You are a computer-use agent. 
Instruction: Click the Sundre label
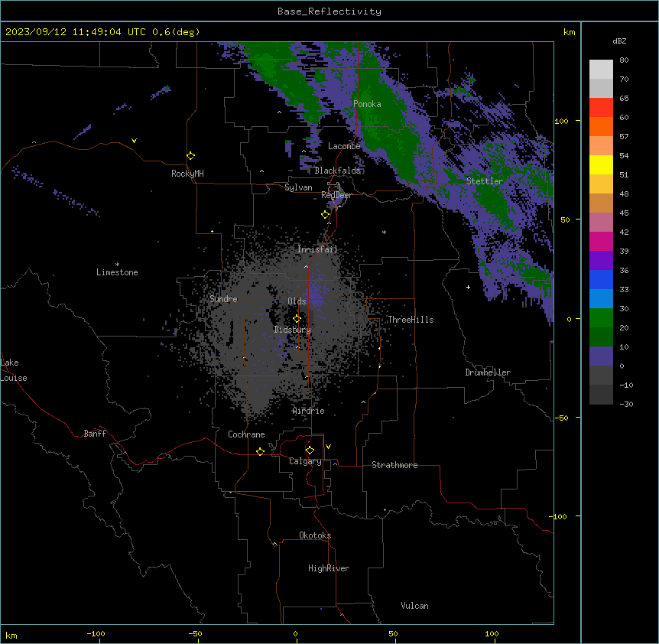pyautogui.click(x=223, y=299)
